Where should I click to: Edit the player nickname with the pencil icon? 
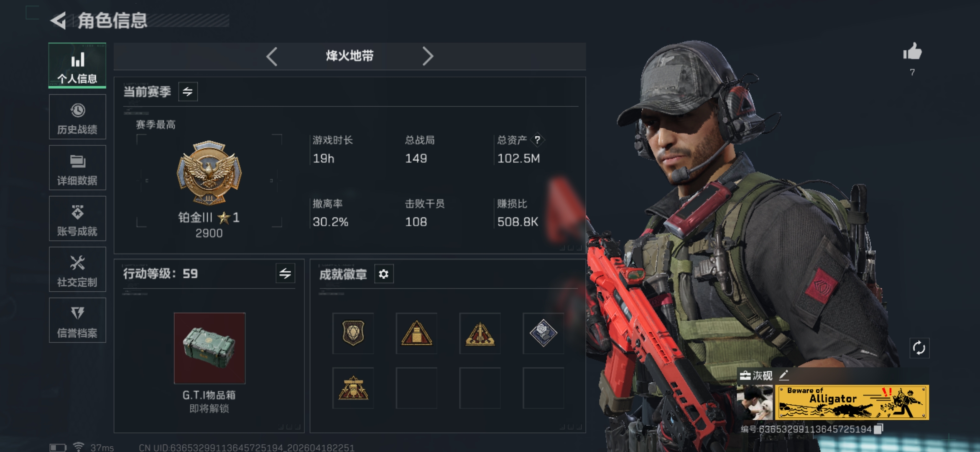tap(783, 375)
